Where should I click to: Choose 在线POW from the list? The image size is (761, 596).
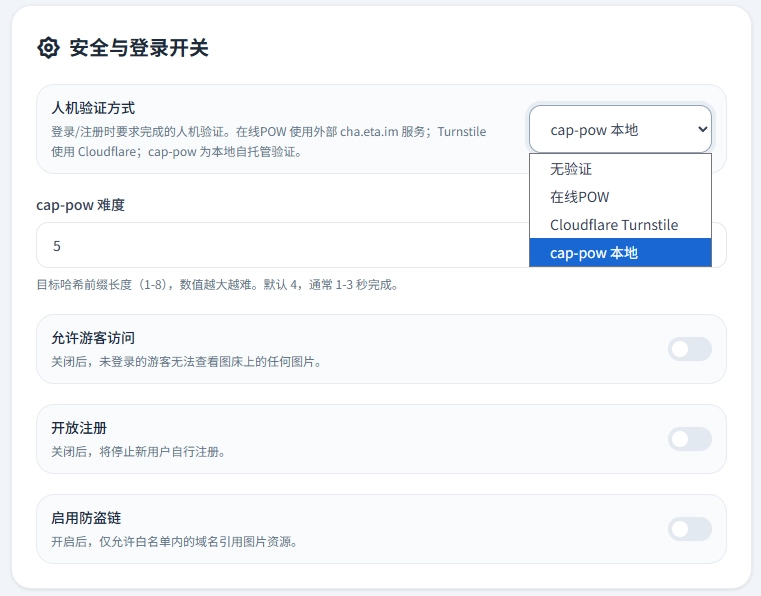[620, 197]
